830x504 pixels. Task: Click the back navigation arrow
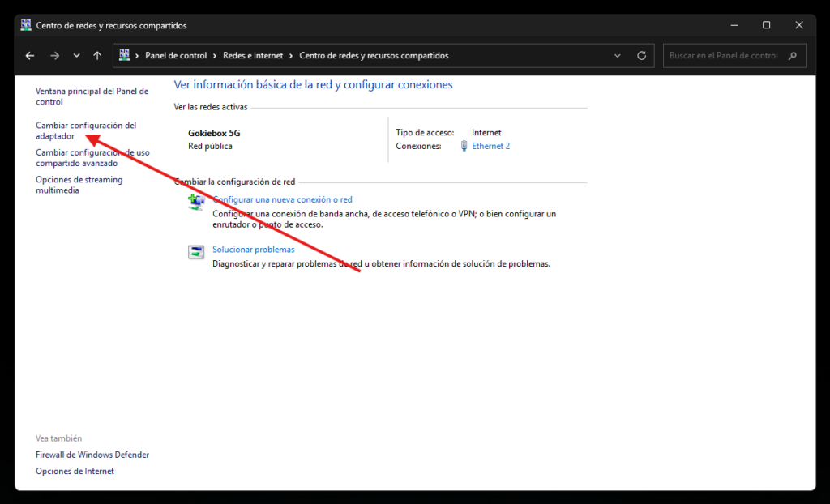coord(30,56)
